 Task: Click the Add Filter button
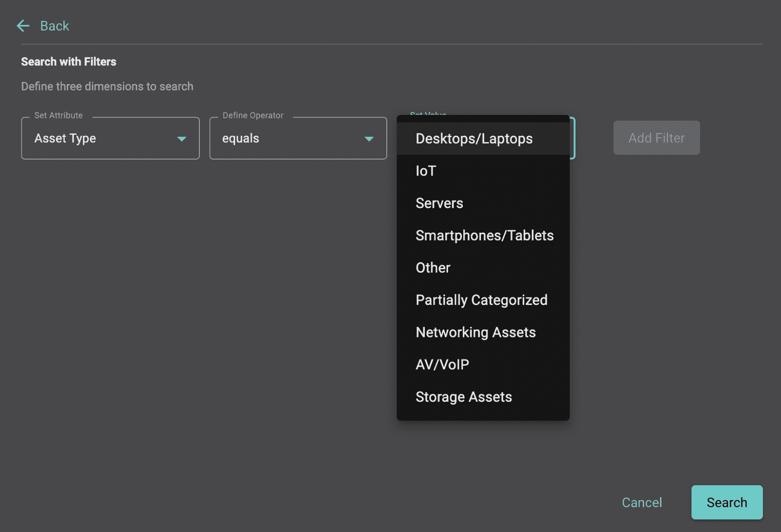click(x=657, y=138)
